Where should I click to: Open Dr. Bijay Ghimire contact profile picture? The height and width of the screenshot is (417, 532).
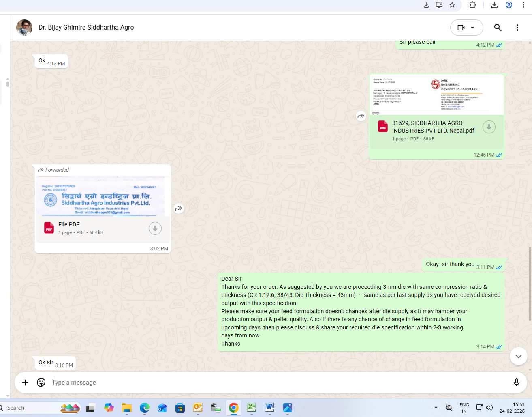24,28
